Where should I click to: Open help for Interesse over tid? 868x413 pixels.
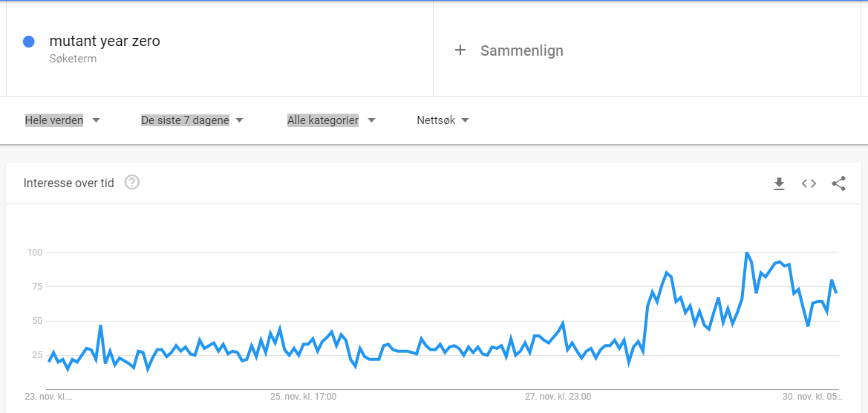131,182
